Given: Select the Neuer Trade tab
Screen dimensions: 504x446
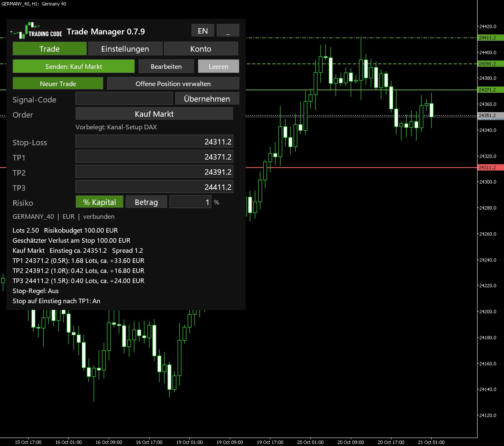Looking at the screenshot, I should pyautogui.click(x=58, y=84).
